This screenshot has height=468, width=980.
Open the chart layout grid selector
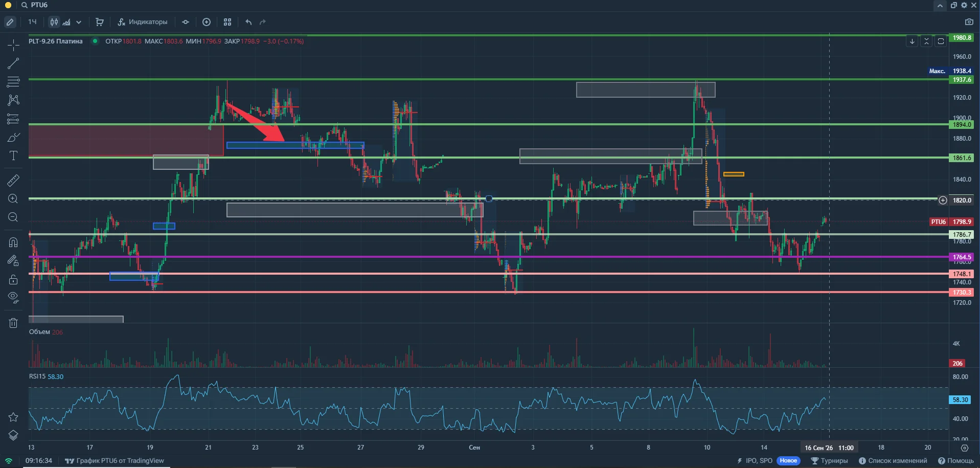pyautogui.click(x=227, y=22)
